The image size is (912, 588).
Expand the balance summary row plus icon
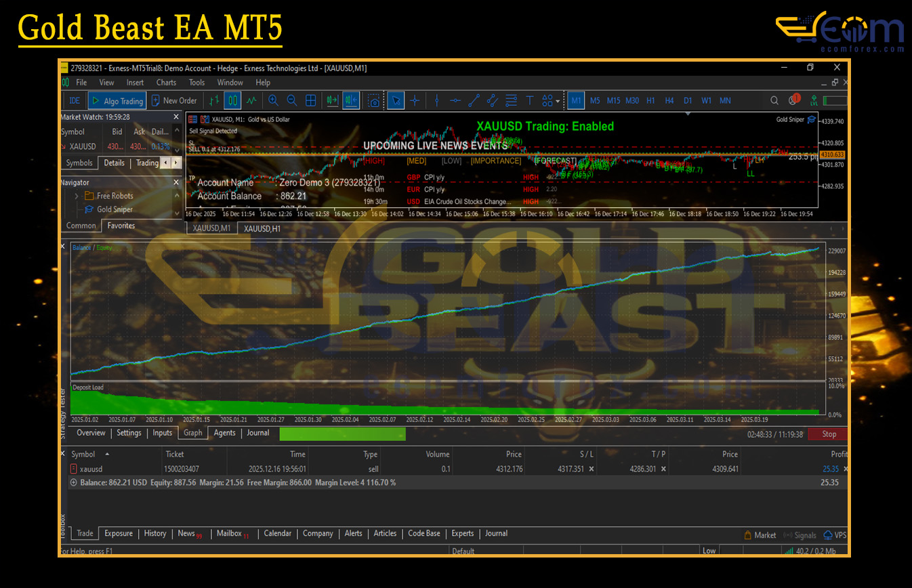pyautogui.click(x=73, y=482)
